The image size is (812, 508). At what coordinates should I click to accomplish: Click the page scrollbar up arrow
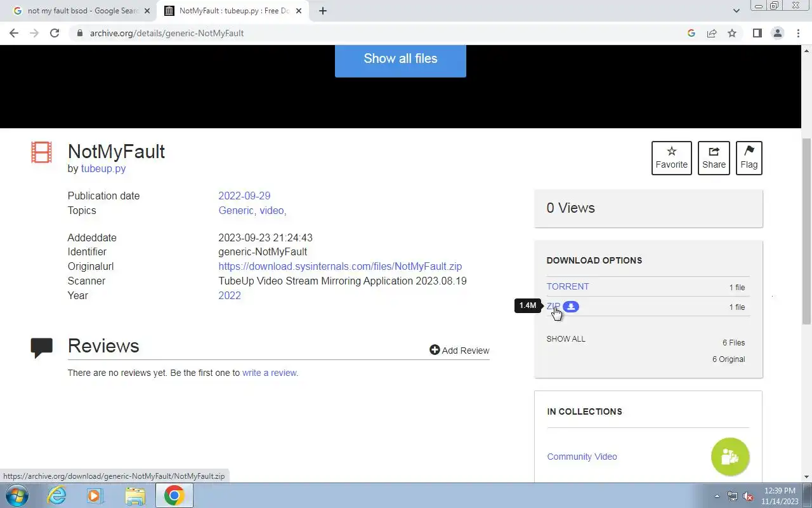click(x=807, y=50)
